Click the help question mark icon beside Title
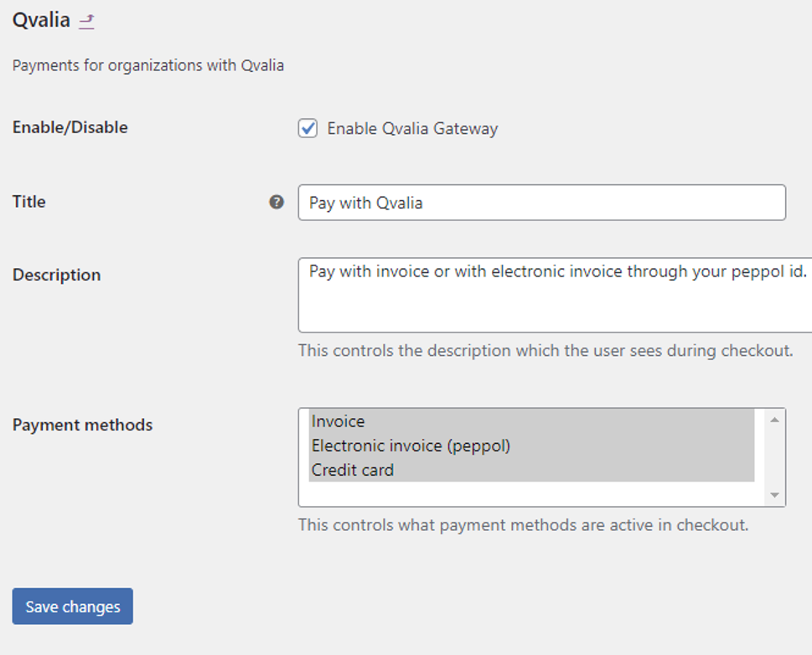The image size is (812, 655). pyautogui.click(x=277, y=202)
